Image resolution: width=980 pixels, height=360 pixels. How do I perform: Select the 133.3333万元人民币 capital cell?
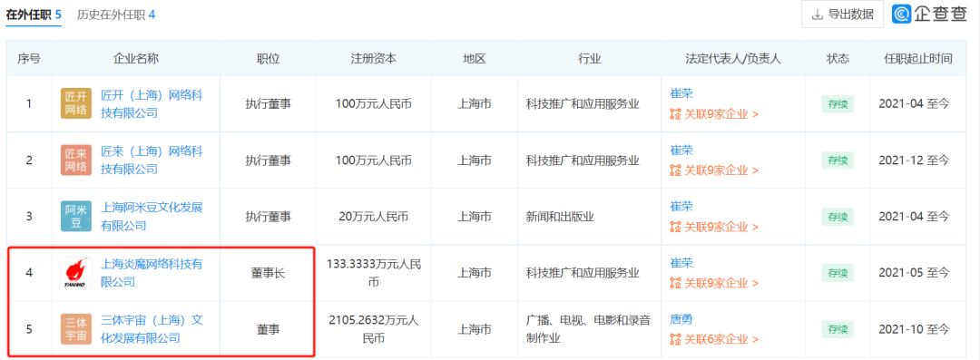[374, 273]
